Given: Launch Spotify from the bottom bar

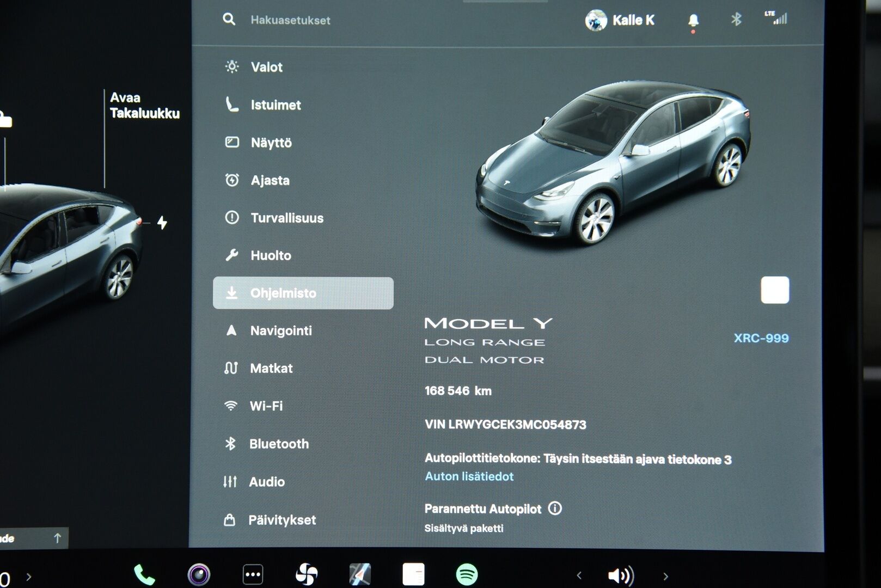Looking at the screenshot, I should pos(466,573).
